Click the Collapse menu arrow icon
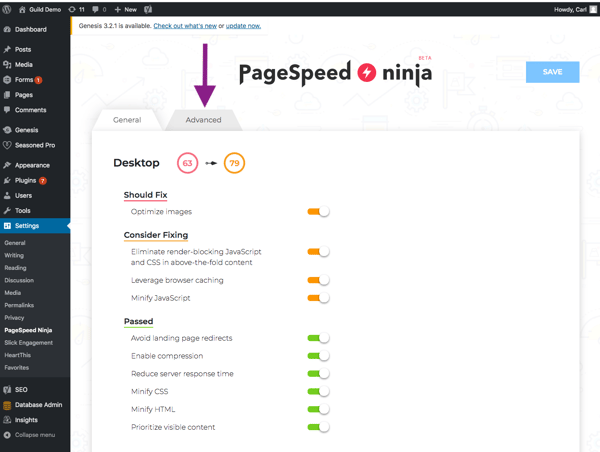 click(x=7, y=435)
